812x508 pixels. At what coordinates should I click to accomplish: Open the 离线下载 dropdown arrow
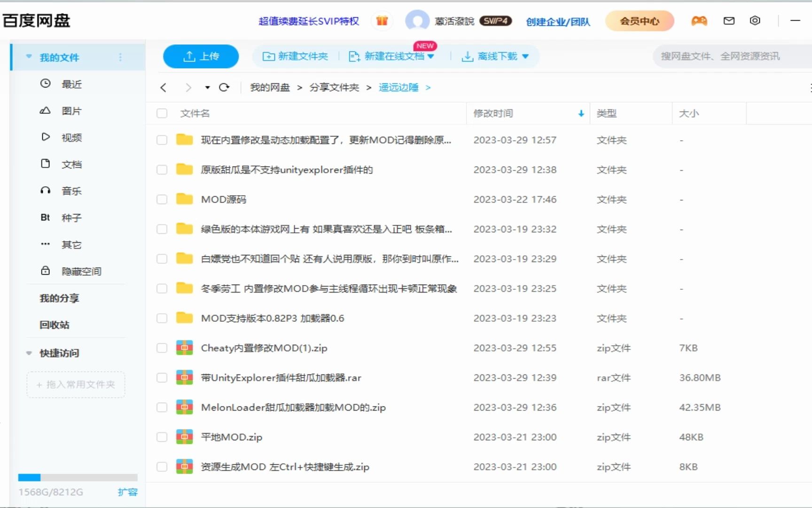(x=525, y=56)
